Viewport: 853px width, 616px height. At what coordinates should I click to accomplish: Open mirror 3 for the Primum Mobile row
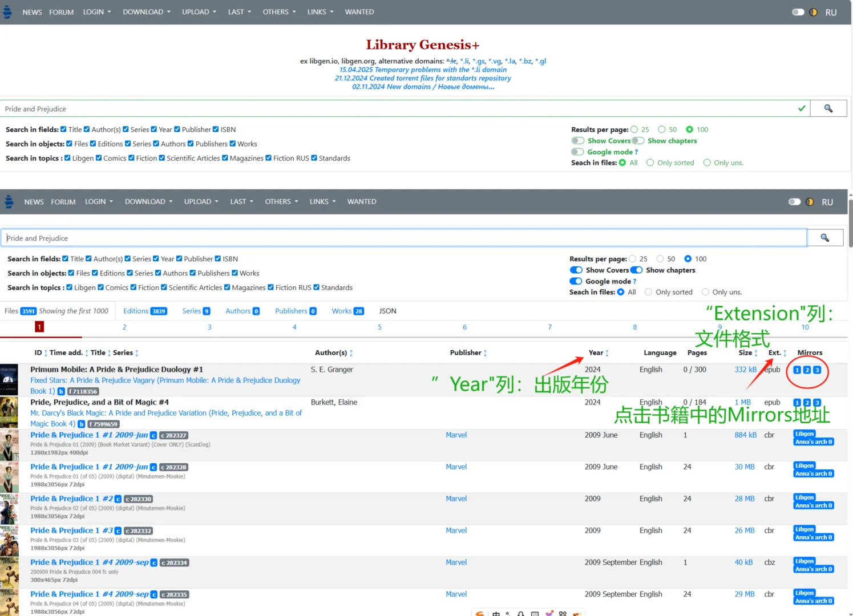point(817,370)
